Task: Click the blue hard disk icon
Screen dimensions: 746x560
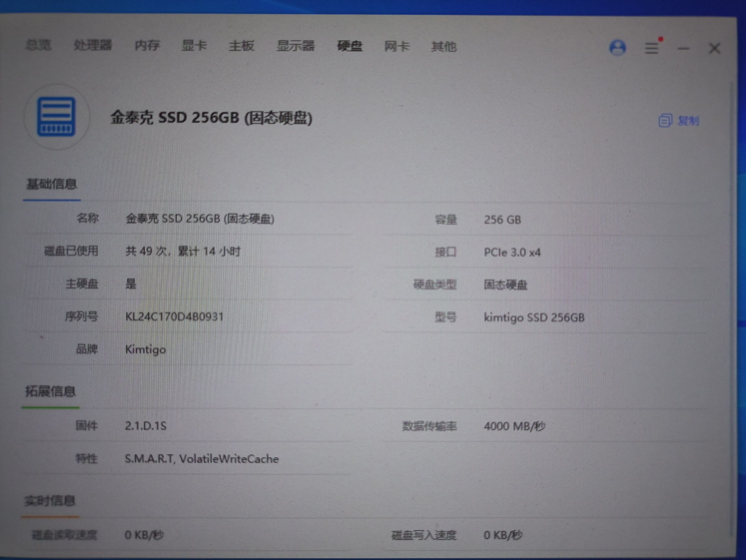Action: tap(56, 117)
